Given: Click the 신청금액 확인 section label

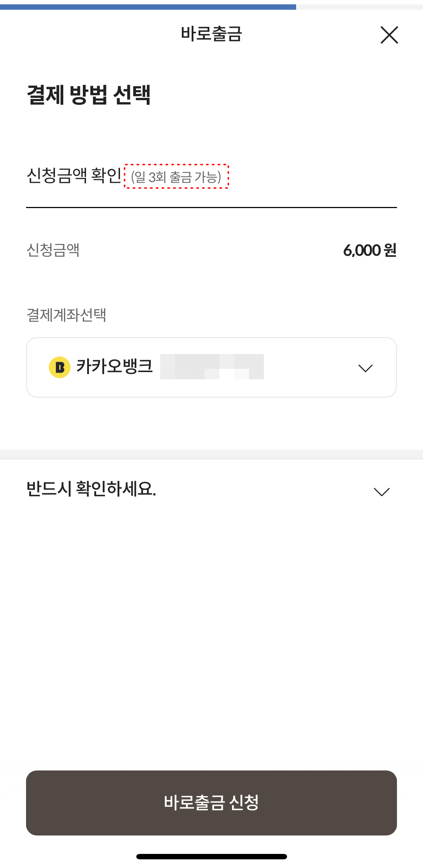Looking at the screenshot, I should click(x=72, y=176).
